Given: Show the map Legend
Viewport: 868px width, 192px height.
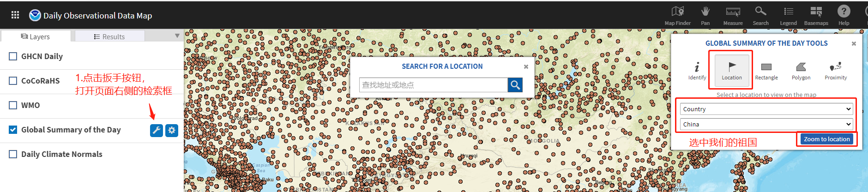Looking at the screenshot, I should [x=788, y=15].
